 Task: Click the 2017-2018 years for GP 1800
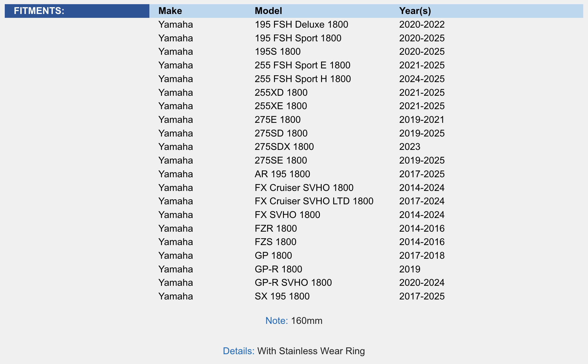[422, 255]
